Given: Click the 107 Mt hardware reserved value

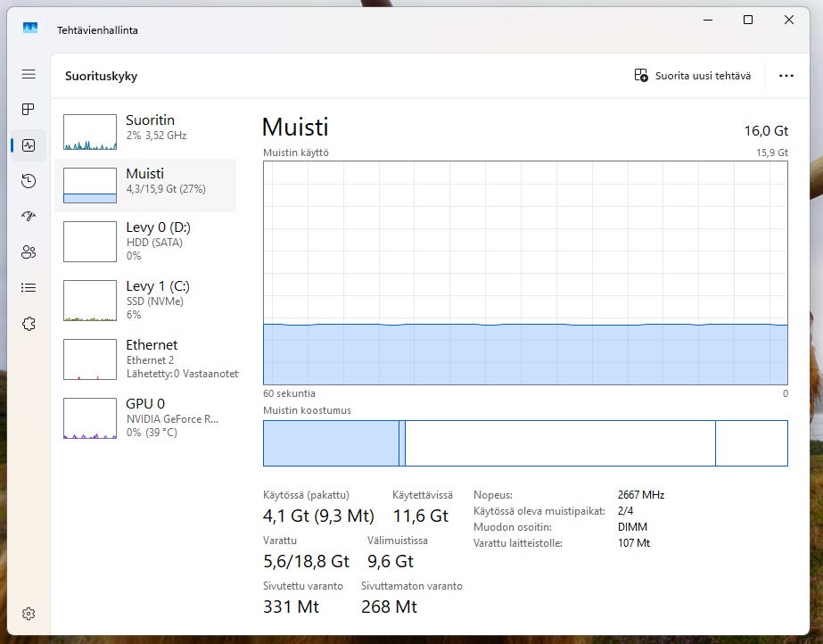Looking at the screenshot, I should point(633,543).
